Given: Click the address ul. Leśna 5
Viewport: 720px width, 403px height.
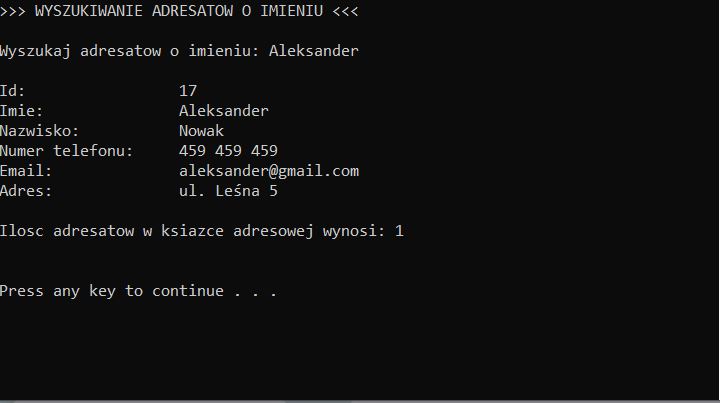Looking at the screenshot, I should [x=228, y=191].
